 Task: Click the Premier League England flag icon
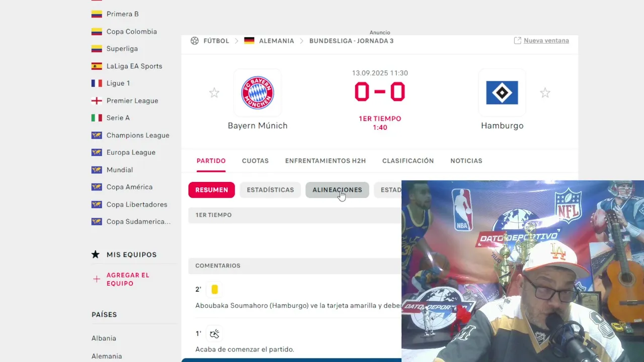[97, 101]
